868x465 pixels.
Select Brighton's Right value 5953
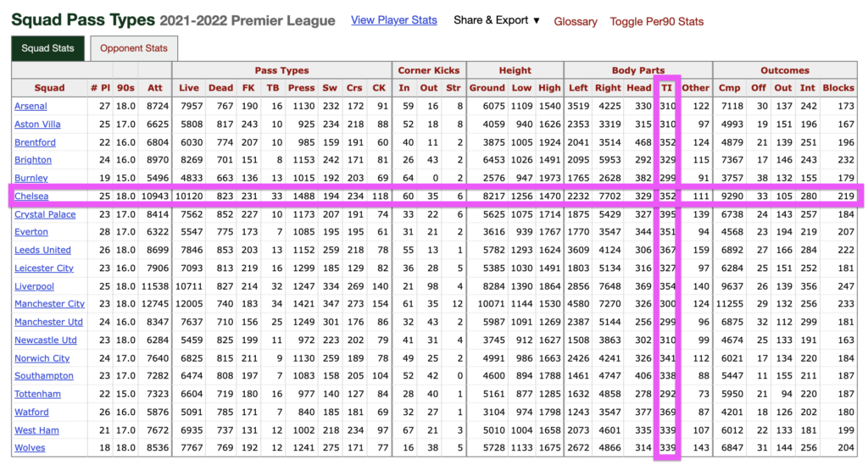[609, 160]
